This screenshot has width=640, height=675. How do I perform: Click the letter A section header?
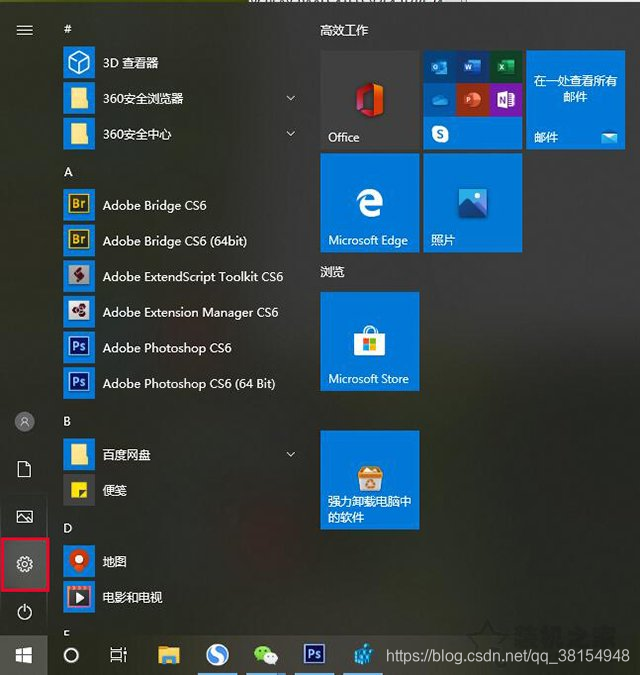(68, 172)
